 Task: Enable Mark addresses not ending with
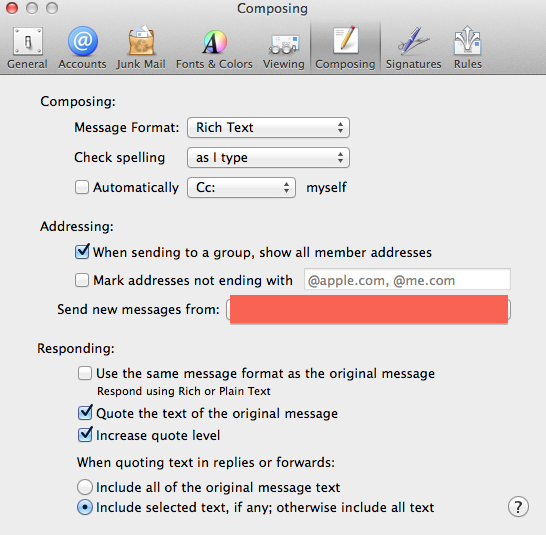click(82, 280)
